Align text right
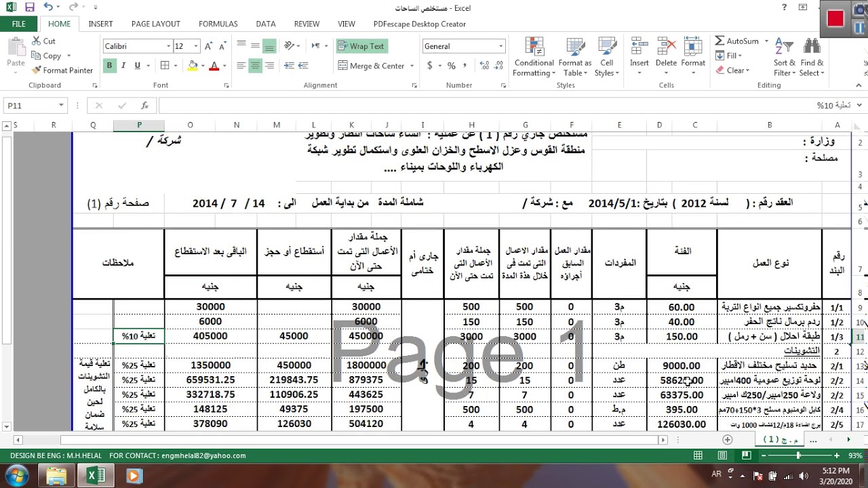Screen dimensions: 868x488 (269, 66)
